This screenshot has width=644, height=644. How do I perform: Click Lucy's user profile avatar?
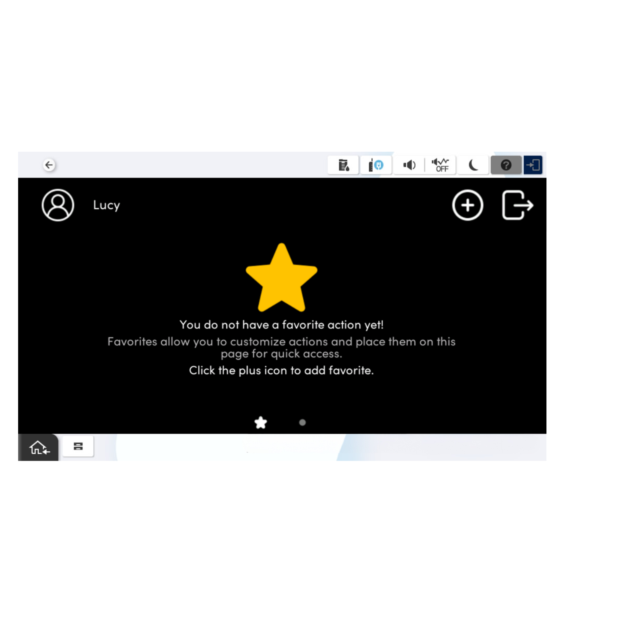58,205
